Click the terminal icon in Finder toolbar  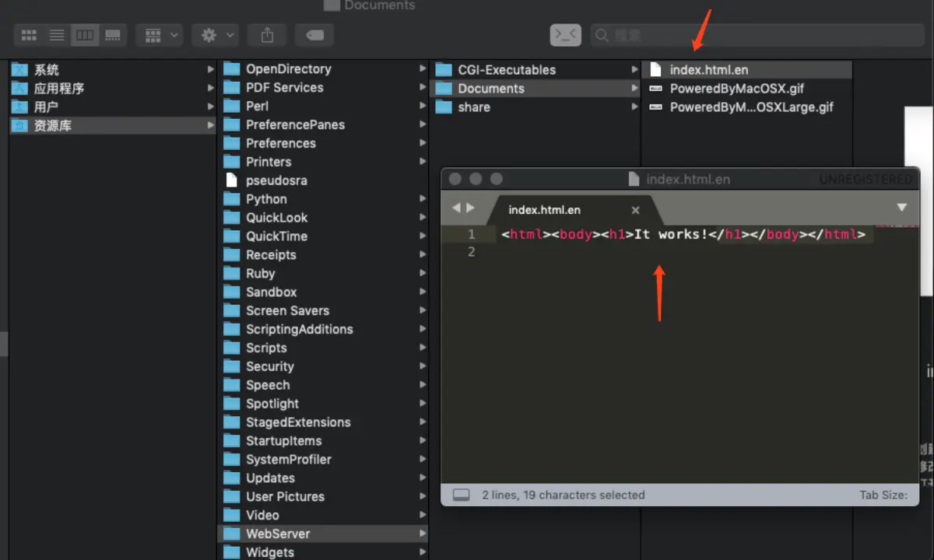point(566,35)
